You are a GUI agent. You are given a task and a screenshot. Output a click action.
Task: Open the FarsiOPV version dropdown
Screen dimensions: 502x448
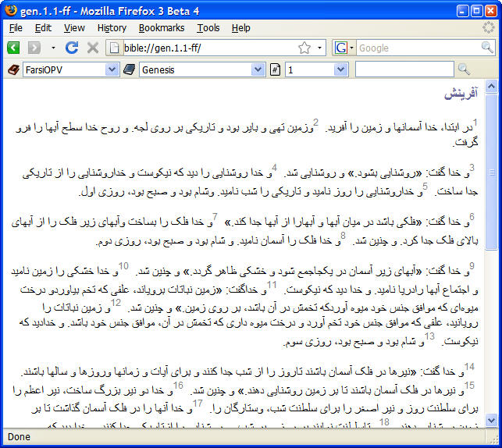pos(112,69)
